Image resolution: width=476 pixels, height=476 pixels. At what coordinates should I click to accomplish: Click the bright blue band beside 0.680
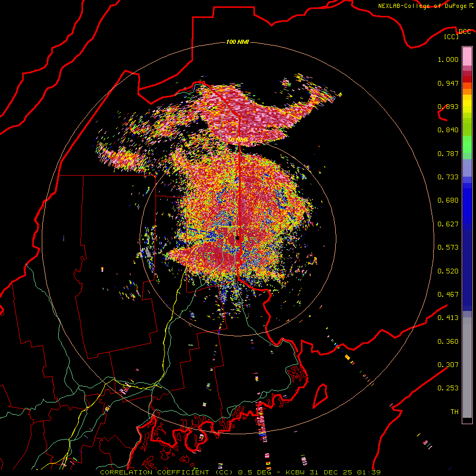coord(467,202)
